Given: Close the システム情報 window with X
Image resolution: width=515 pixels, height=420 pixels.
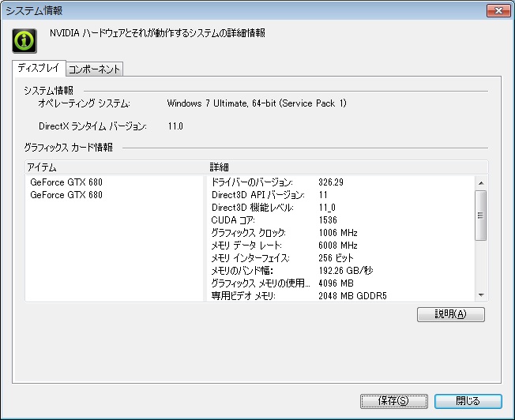Looking at the screenshot, I should (x=498, y=10).
